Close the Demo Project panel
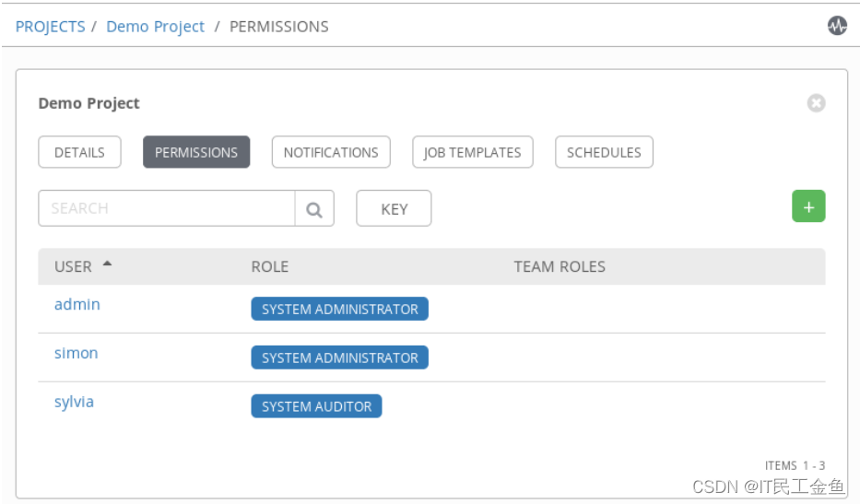The image size is (860, 504). 816,102
